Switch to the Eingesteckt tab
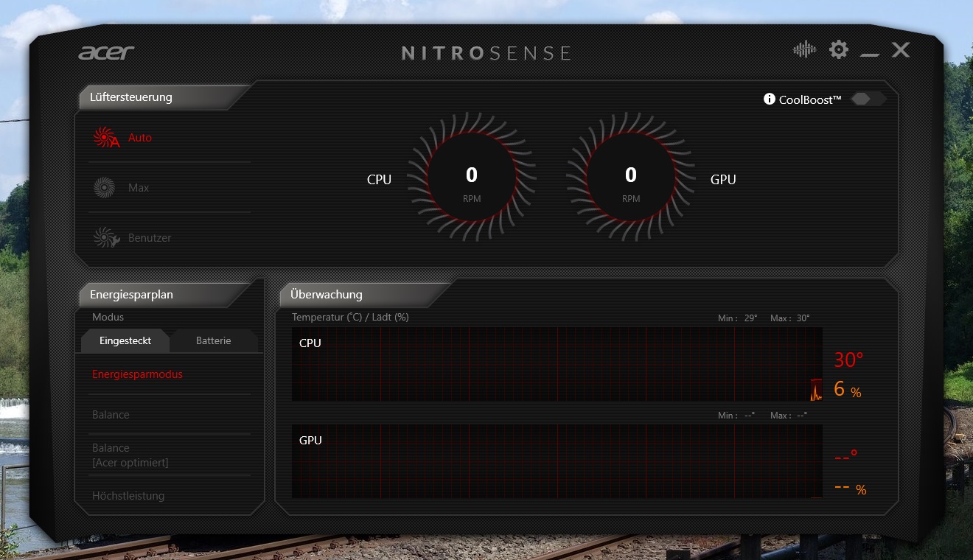 click(x=125, y=340)
